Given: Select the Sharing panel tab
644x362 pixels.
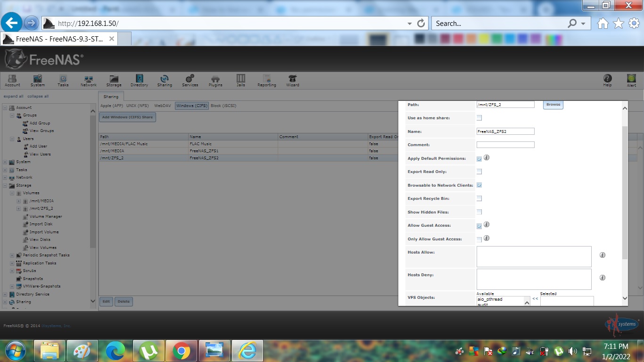Looking at the screenshot, I should click(x=111, y=96).
